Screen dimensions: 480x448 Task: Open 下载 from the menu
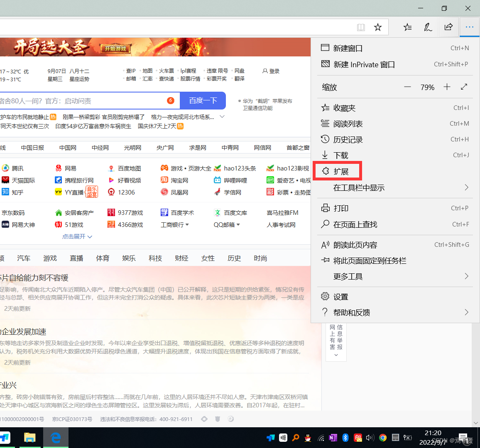tap(395, 155)
